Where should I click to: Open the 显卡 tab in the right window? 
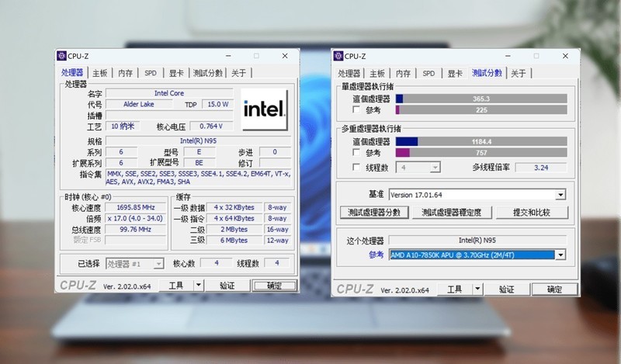coord(455,73)
